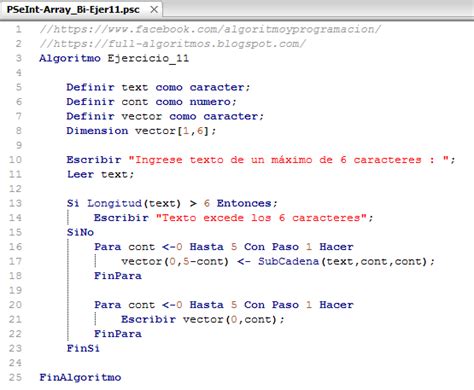Click the 'Texto excede los 6 caracteres' string

[x=261, y=218]
